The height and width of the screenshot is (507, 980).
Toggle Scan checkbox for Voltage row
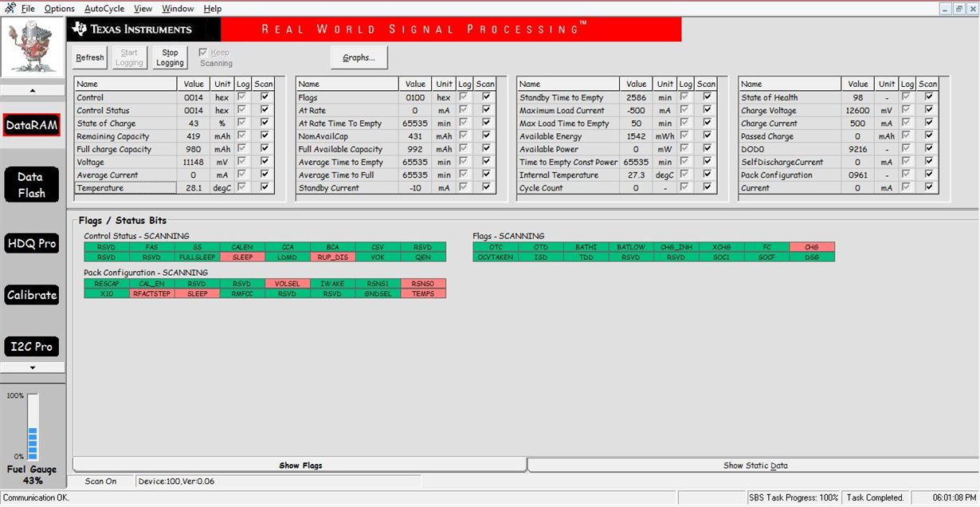(x=264, y=162)
